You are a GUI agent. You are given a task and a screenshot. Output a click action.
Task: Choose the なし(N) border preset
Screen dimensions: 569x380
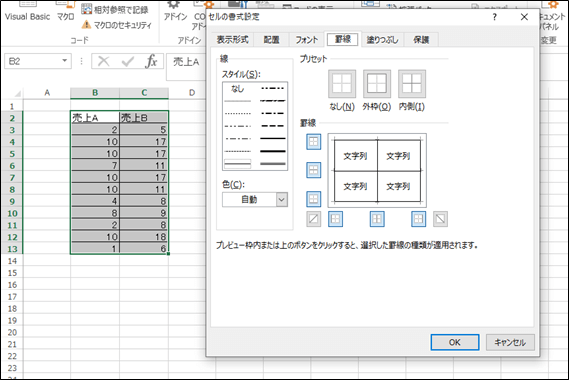pos(342,84)
